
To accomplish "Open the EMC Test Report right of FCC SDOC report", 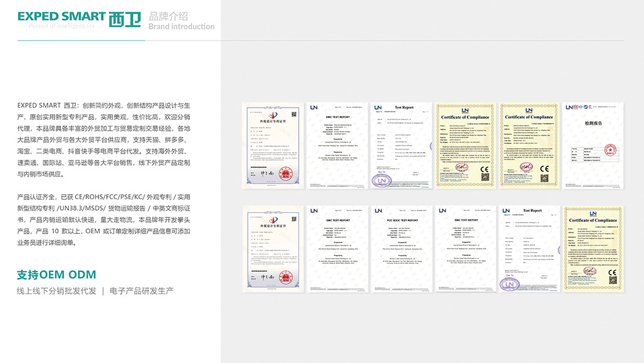I will 465,249.
